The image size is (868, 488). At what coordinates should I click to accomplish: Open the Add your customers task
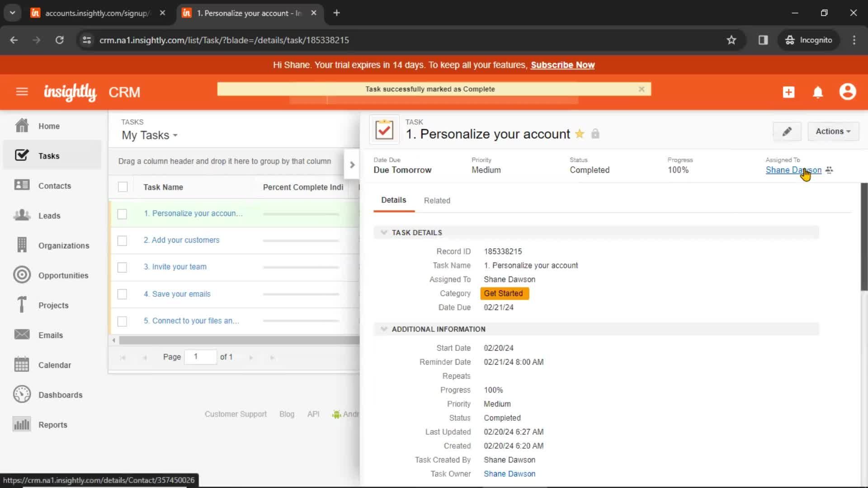tap(181, 240)
